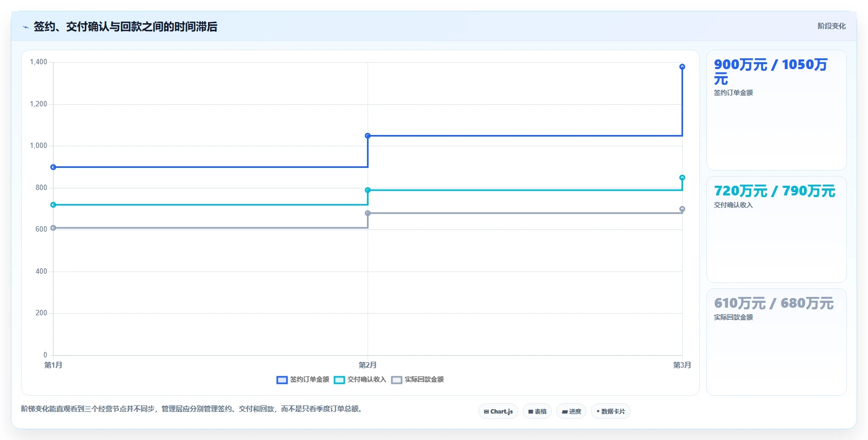Click the 第1月 x-axis label

point(53,365)
